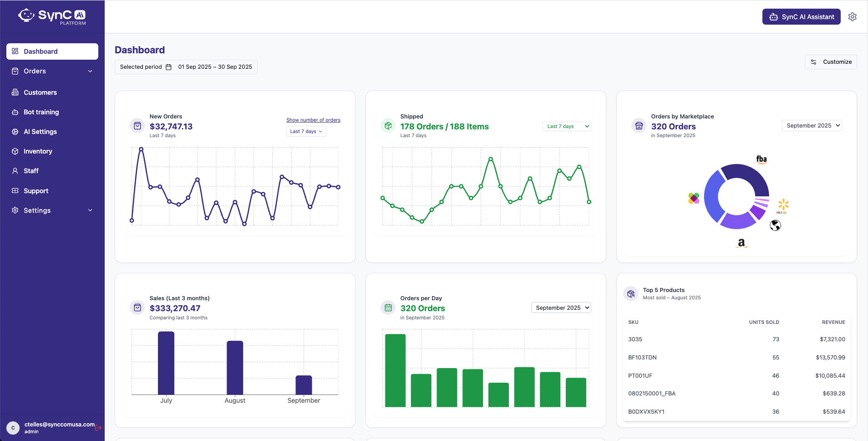Image resolution: width=868 pixels, height=441 pixels.
Task: Change Orders by Marketplace month dropdown
Action: click(x=811, y=125)
